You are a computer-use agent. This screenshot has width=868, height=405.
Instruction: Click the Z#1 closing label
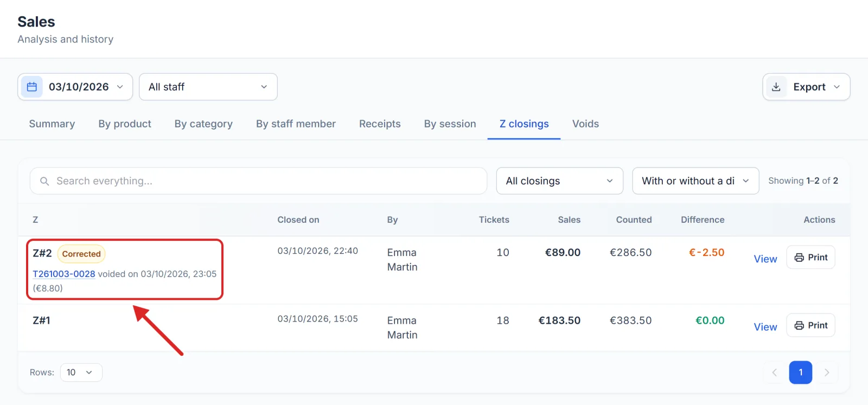[42, 321]
